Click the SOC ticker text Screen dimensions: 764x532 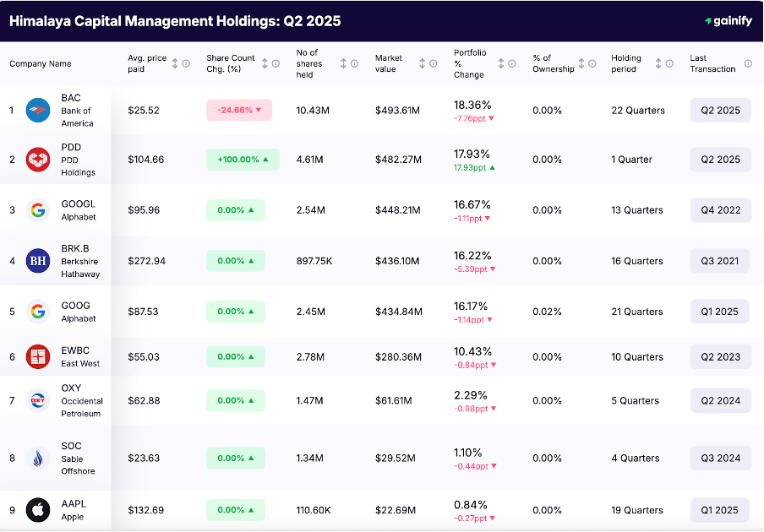71,446
